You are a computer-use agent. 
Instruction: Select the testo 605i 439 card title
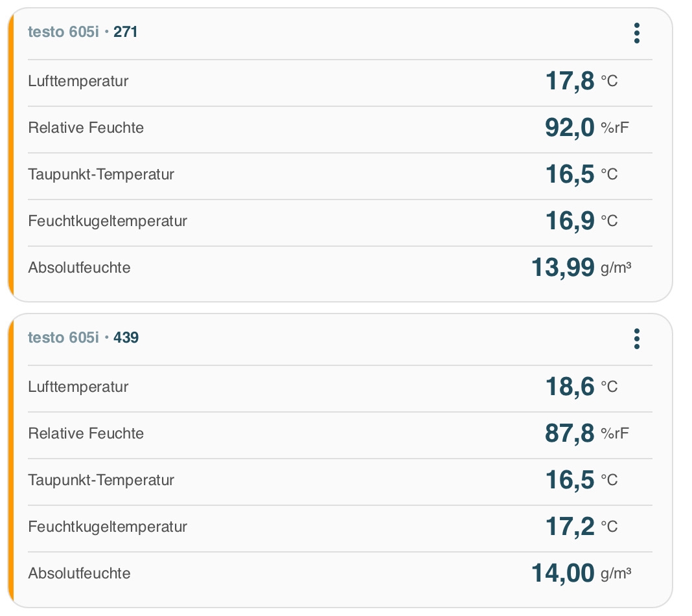point(83,337)
